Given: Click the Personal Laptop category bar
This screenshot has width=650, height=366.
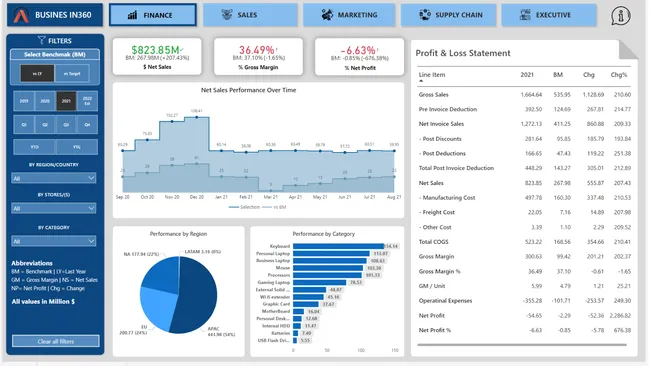Looking at the screenshot, I should click(x=331, y=253).
